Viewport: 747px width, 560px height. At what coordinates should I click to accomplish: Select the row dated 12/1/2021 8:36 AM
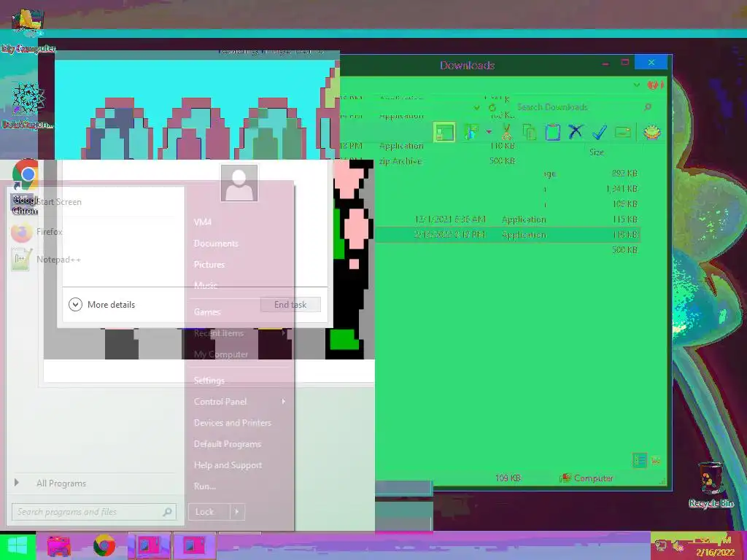[508, 219]
